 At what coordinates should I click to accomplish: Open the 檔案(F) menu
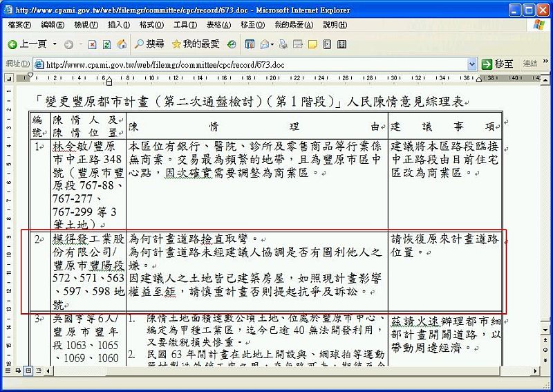point(19,25)
